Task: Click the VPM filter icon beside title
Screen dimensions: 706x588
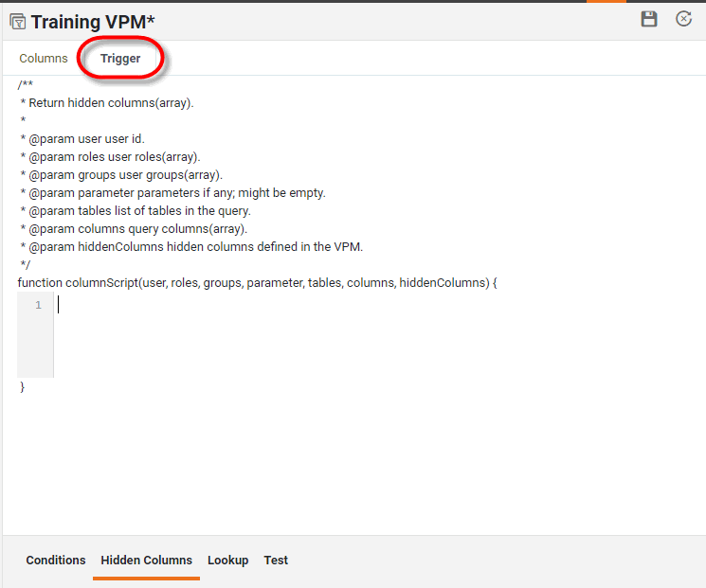Action: point(17,21)
